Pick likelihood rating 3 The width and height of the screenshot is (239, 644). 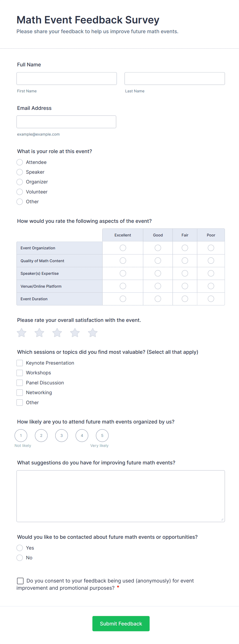(62, 436)
